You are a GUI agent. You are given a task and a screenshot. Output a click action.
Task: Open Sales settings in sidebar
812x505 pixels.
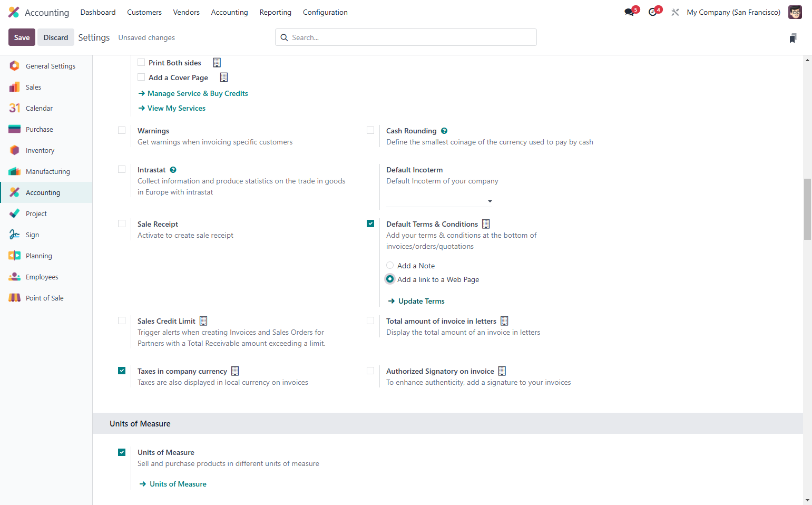point(46,87)
